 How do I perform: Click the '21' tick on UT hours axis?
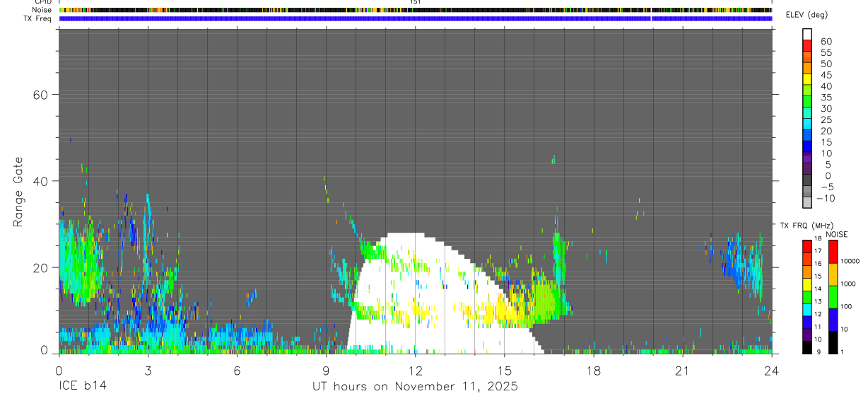coord(683,370)
